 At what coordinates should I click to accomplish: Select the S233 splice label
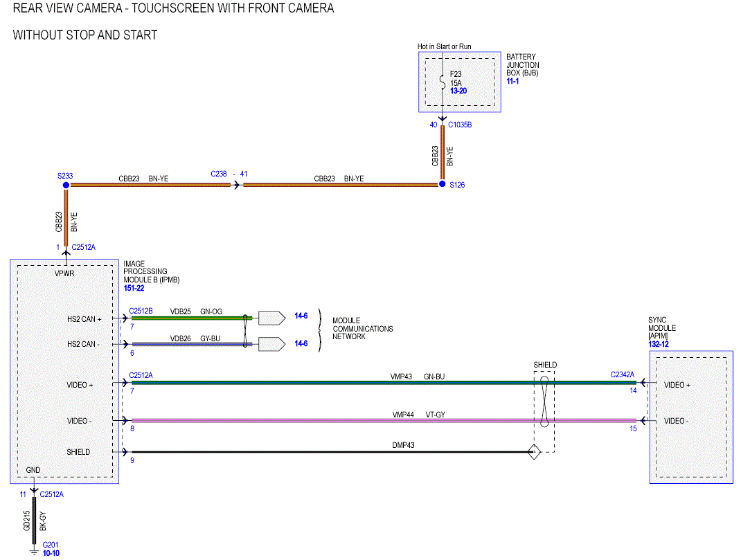[65, 176]
